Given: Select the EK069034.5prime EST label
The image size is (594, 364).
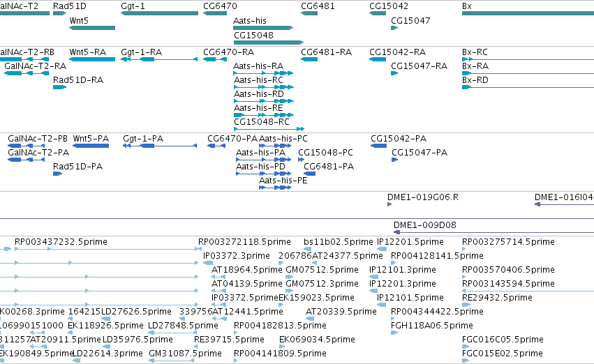Looking at the screenshot, I should (x=317, y=340).
